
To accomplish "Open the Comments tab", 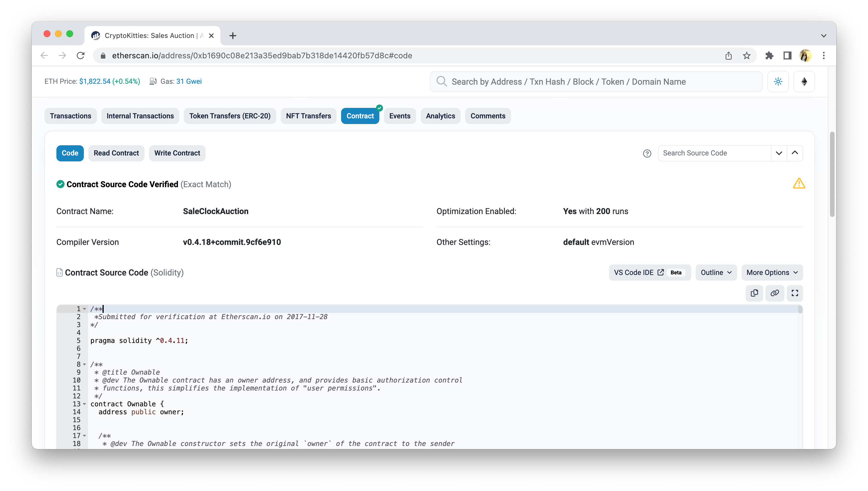I will [488, 116].
